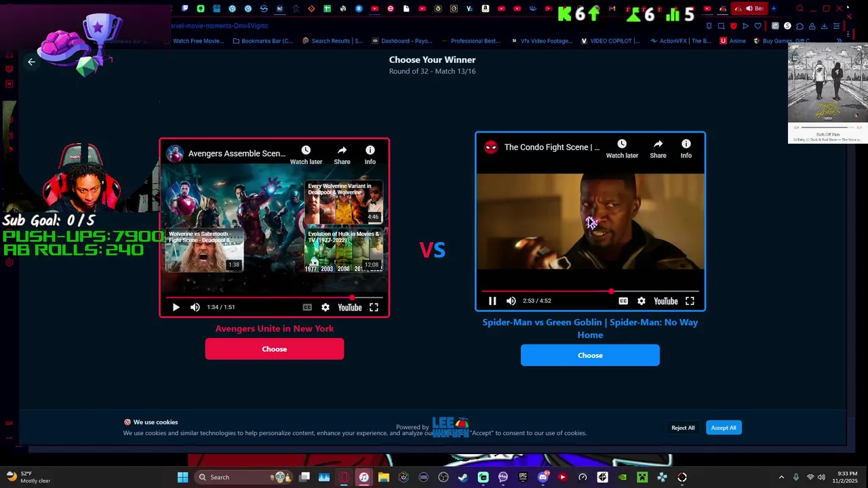Open Avengers Assemble Scene video title
The width and height of the screenshot is (868, 488).
tap(237, 154)
